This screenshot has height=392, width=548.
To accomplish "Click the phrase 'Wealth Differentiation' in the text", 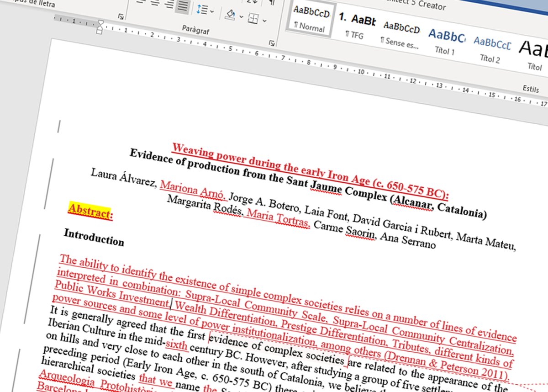I will pos(226,314).
